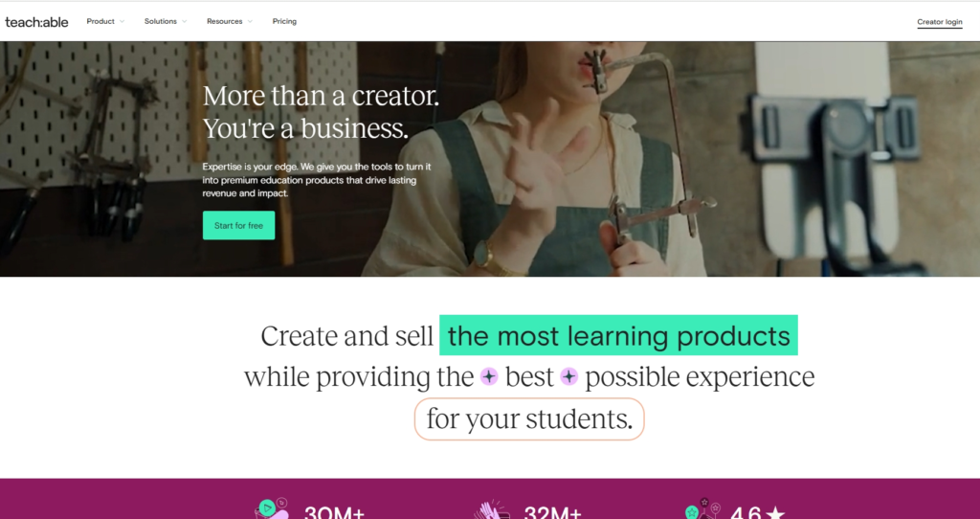Expand the Solutions chevron arrow
The image size is (980, 519).
184,21
